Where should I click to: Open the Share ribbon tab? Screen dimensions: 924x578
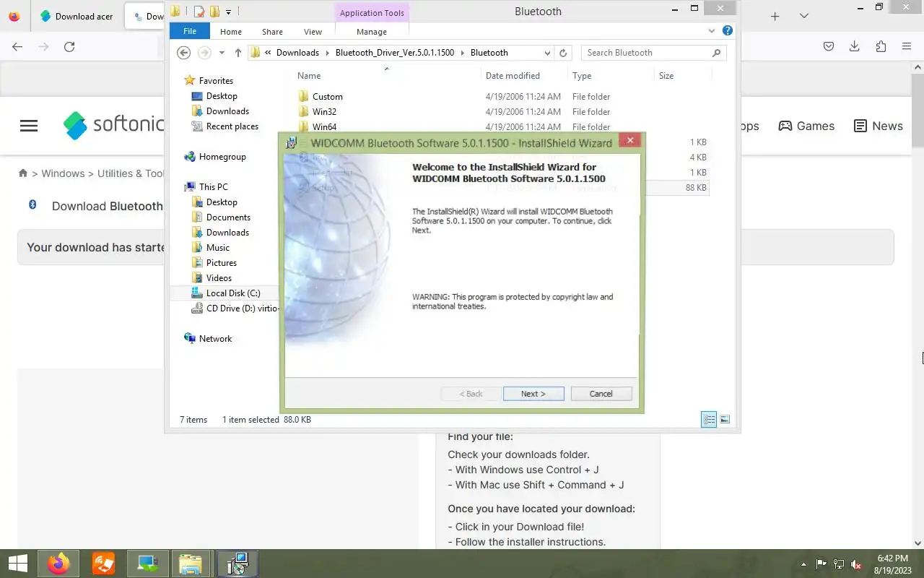coord(272,32)
